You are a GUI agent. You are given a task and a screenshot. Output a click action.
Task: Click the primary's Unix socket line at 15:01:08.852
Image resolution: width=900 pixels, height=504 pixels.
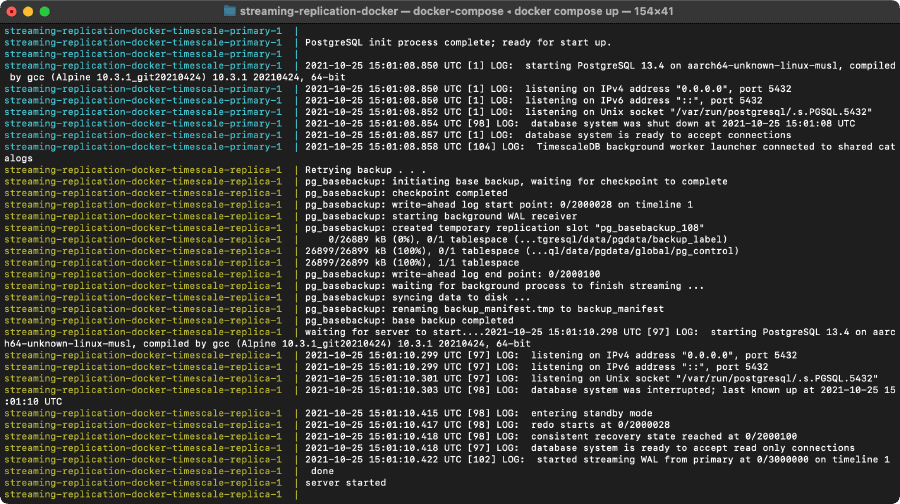[588, 112]
